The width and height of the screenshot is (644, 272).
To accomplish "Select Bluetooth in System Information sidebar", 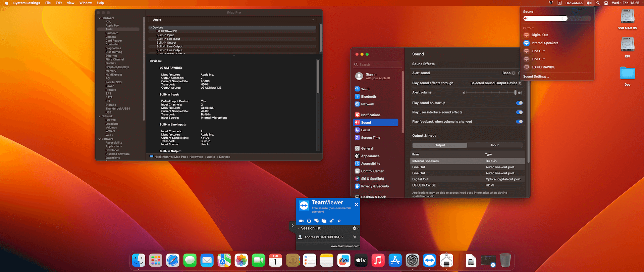I will (x=118, y=33).
